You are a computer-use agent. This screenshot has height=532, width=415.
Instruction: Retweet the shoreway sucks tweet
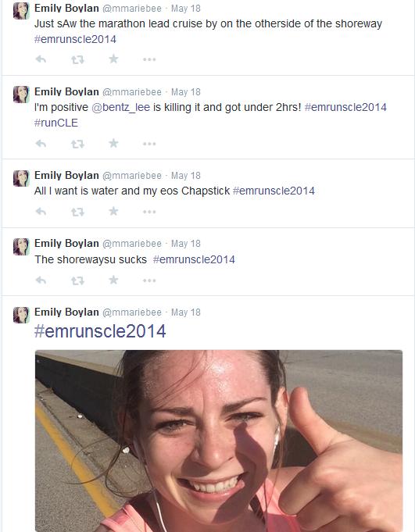click(77, 280)
